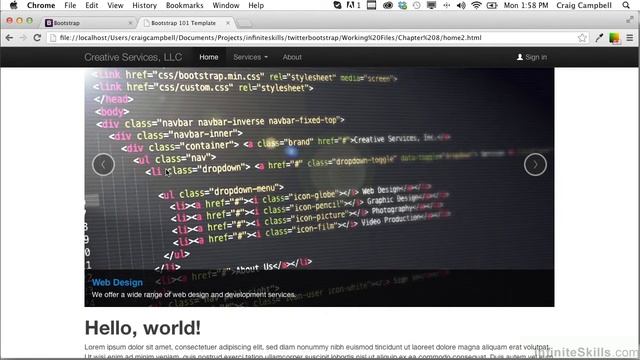
Task: Open the Chrome app menu
Action: point(41,5)
